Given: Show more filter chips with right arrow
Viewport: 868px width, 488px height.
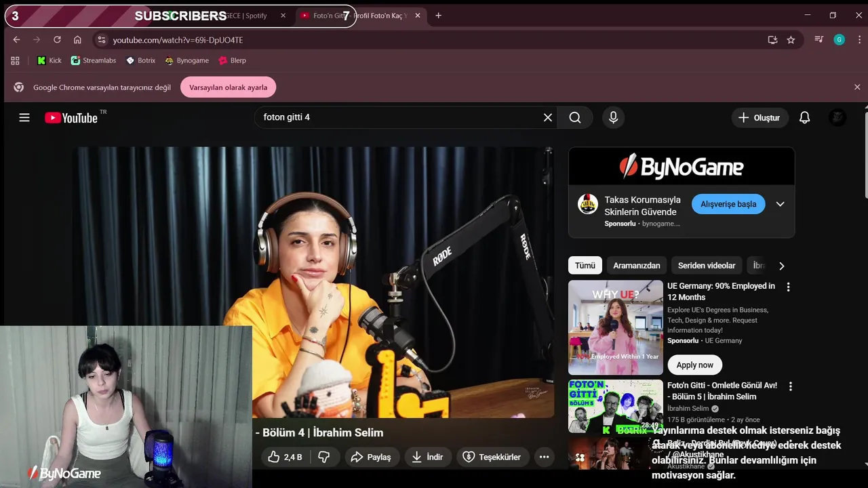Looking at the screenshot, I should pos(781,266).
